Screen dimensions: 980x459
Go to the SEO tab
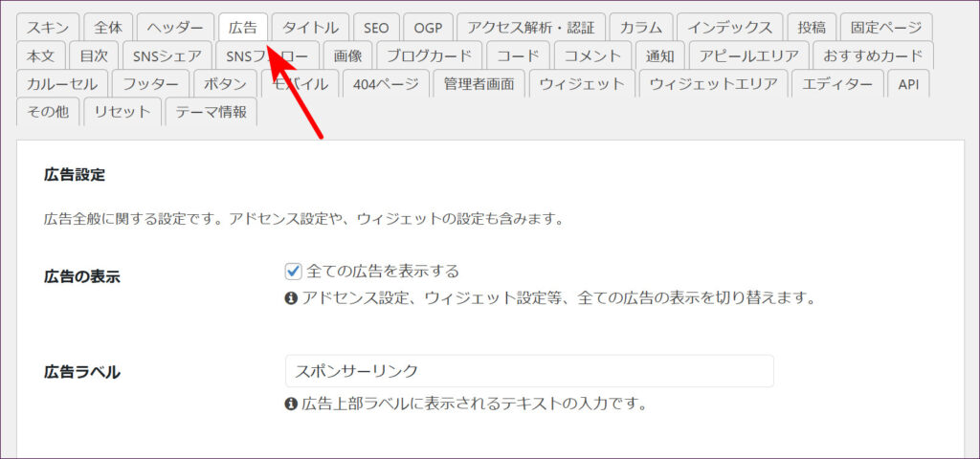click(x=375, y=28)
